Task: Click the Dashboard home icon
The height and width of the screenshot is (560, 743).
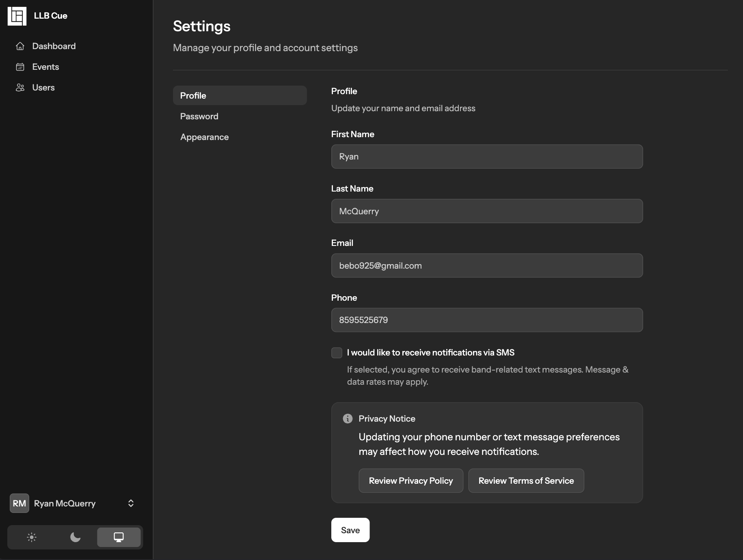Action: pyautogui.click(x=20, y=46)
